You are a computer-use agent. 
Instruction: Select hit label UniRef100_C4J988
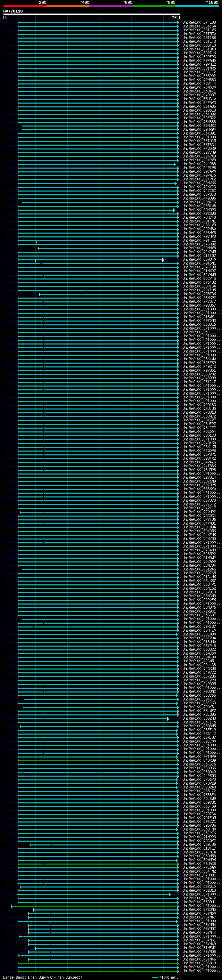(199, 164)
